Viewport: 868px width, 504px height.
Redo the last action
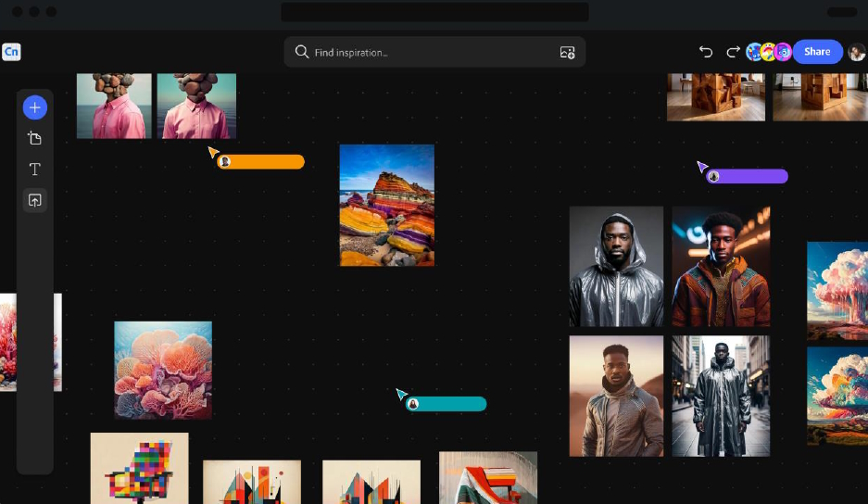click(733, 52)
